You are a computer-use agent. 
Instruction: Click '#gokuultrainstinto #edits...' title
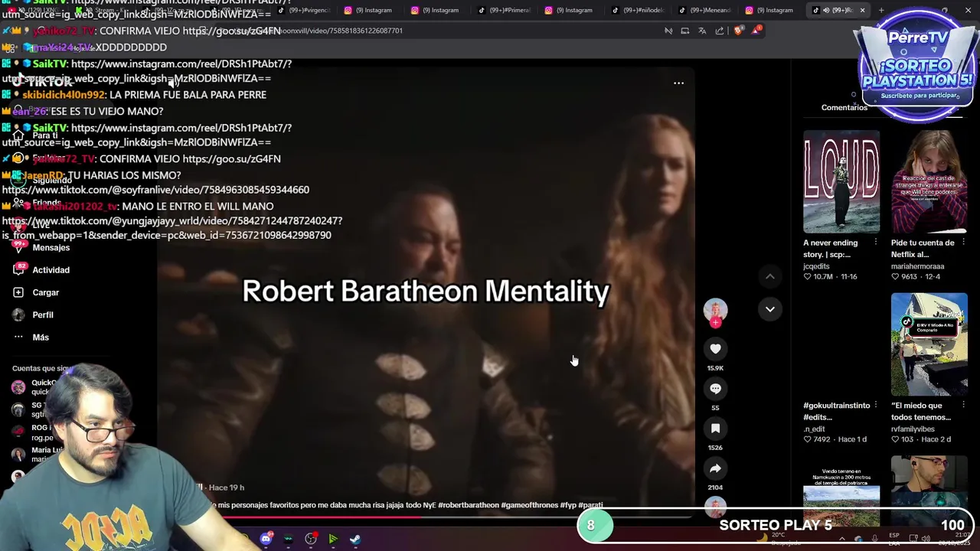(x=836, y=411)
